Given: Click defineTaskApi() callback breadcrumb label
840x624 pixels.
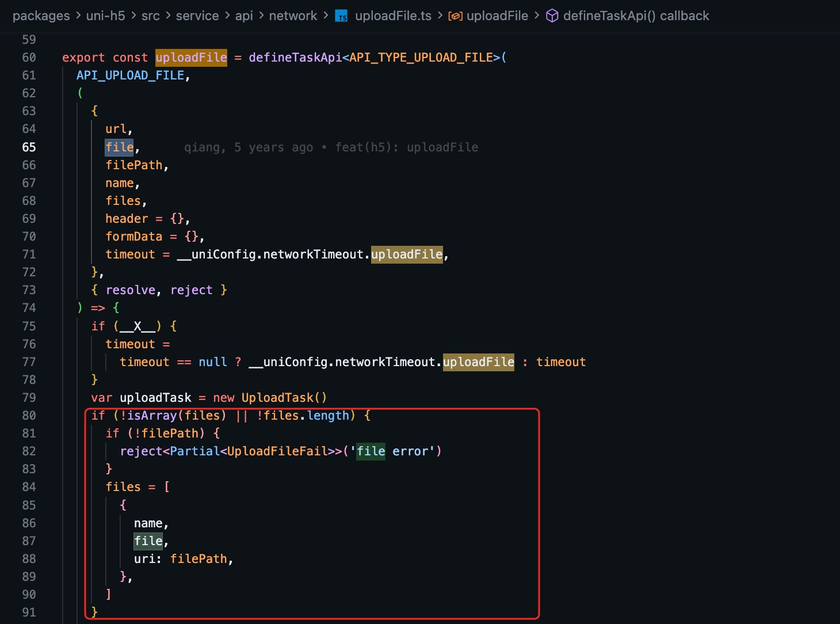Looking at the screenshot, I should (636, 16).
